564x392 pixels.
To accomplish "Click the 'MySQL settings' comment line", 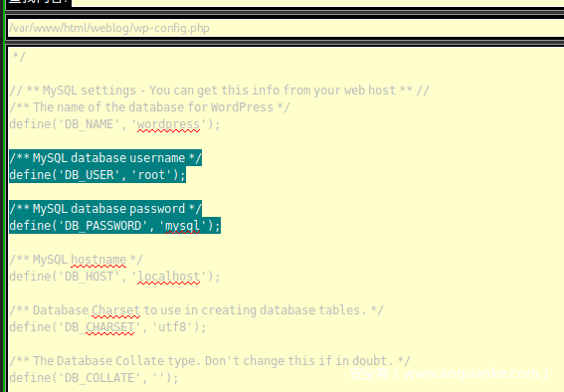I will coord(220,91).
